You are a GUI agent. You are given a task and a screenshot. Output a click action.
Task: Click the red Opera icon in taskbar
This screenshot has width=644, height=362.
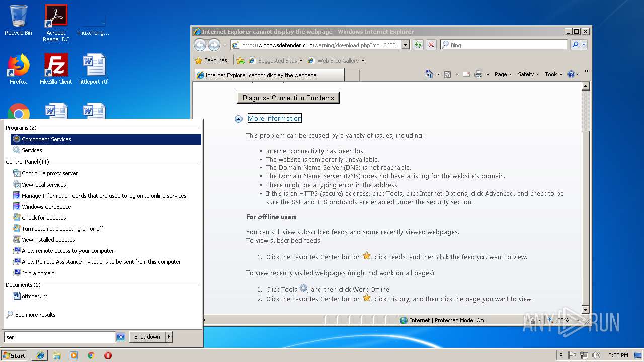point(108,355)
